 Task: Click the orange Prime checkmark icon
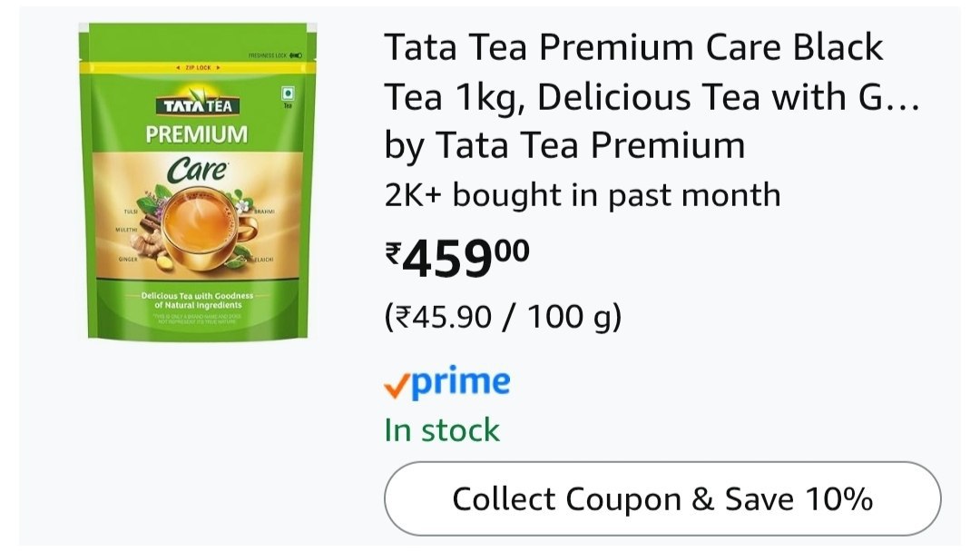(x=397, y=386)
